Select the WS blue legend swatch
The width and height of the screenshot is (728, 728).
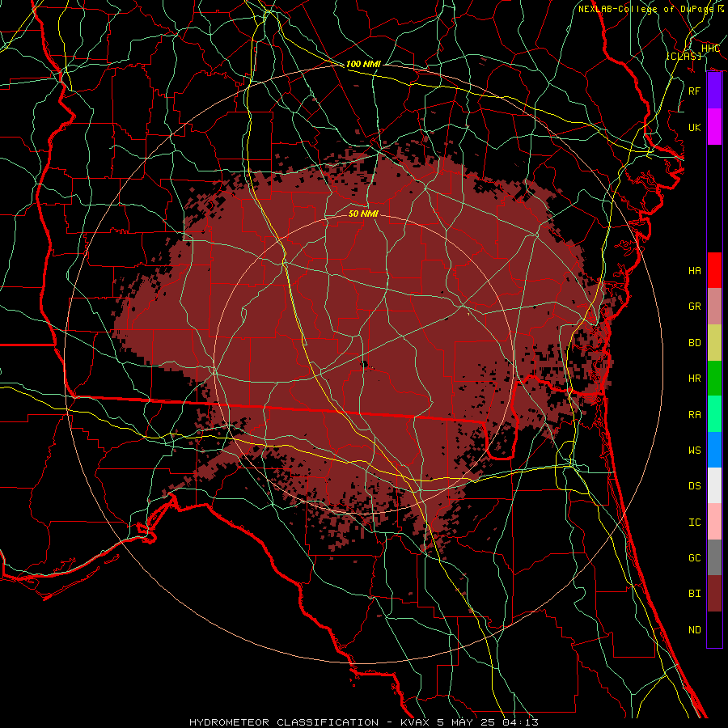(714, 450)
